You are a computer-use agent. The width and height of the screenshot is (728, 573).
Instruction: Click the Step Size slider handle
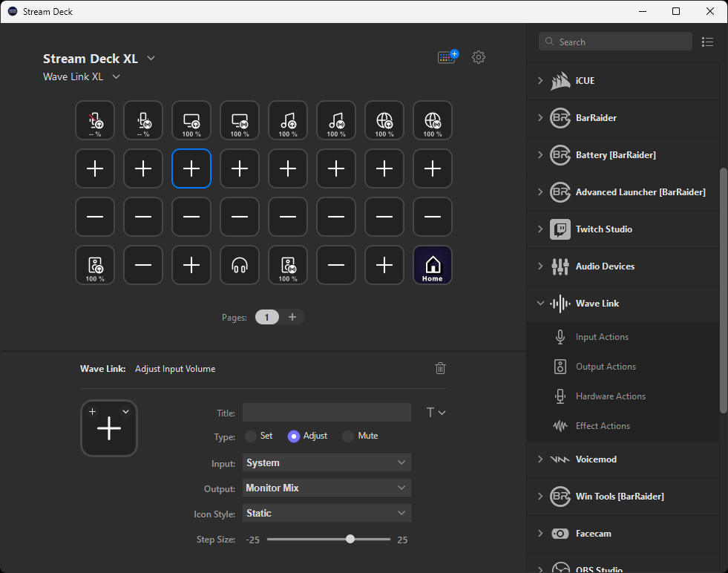pyautogui.click(x=350, y=540)
